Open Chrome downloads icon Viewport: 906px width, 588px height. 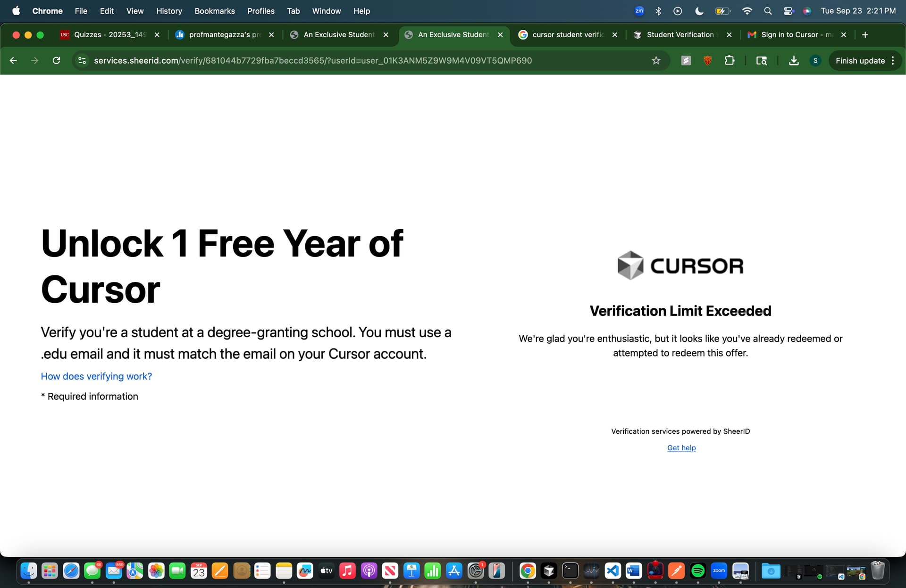[794, 60]
